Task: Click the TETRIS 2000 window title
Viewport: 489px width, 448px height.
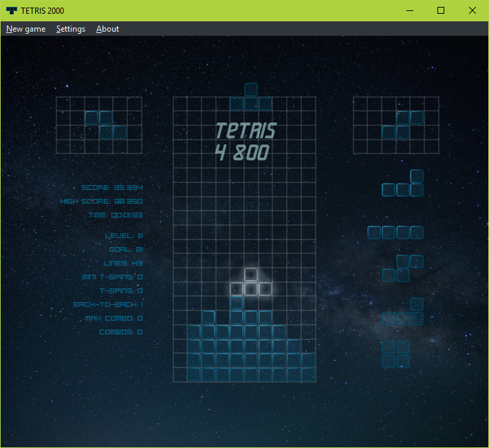Action: point(43,10)
